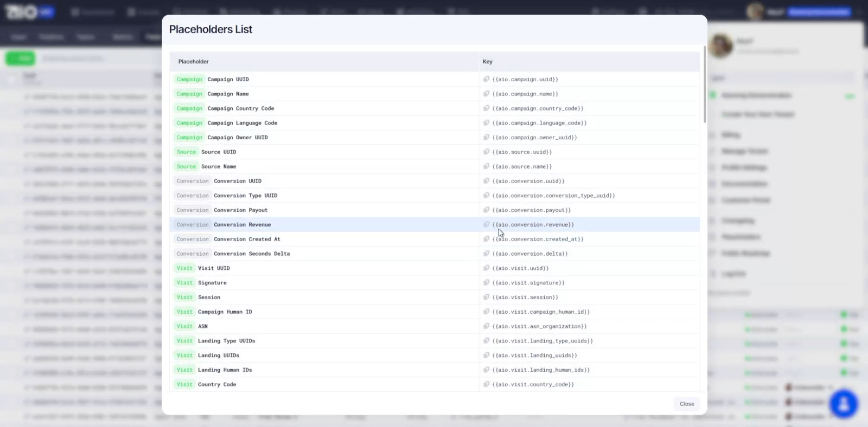Copy the aio.source.uuid key

[486, 152]
